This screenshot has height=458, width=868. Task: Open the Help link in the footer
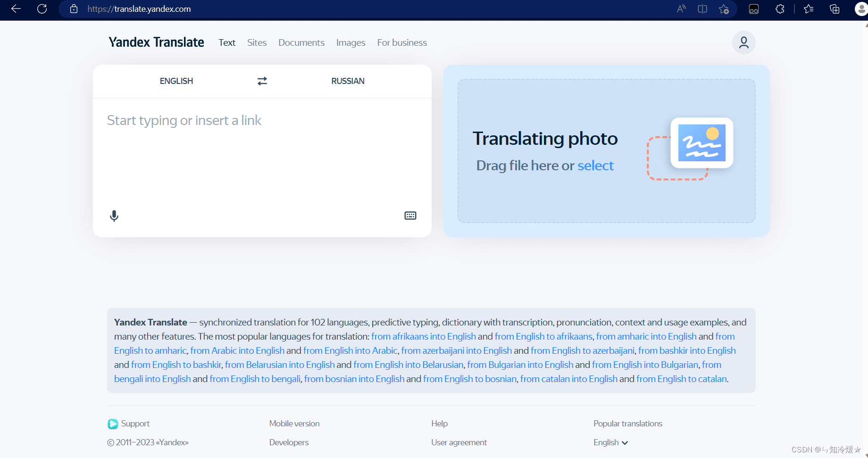tap(439, 424)
